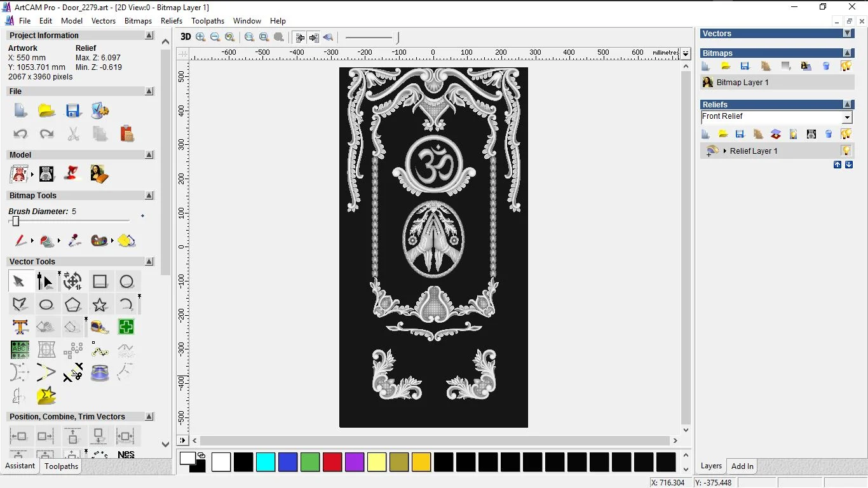The image size is (868, 488).
Task: Toggle all relief layers visibility bulbs
Action: coord(846,134)
